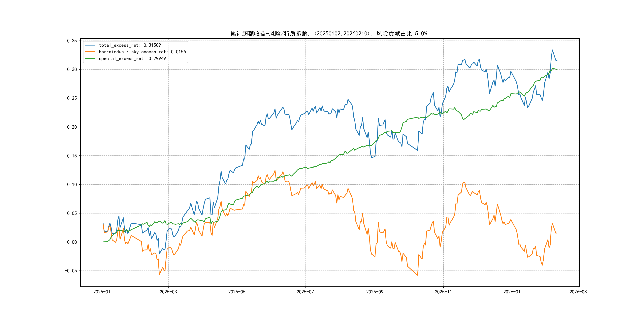Click the 2025-03 x-axis tick label

click(x=168, y=292)
